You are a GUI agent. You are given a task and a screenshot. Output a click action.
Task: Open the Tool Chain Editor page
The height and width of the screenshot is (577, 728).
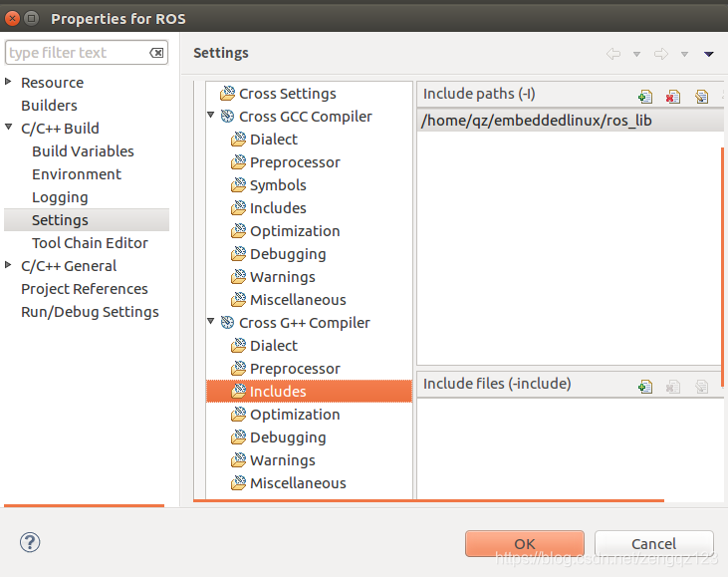point(90,243)
